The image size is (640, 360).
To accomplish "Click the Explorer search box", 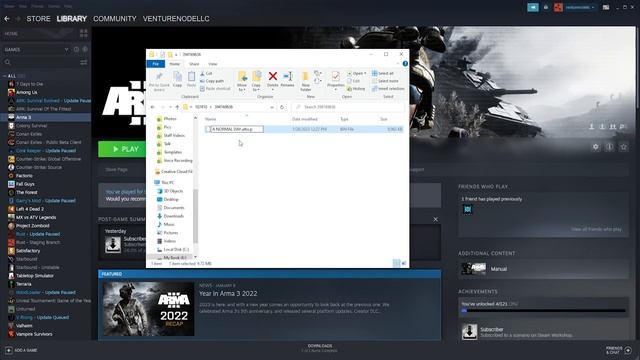I will (x=349, y=107).
